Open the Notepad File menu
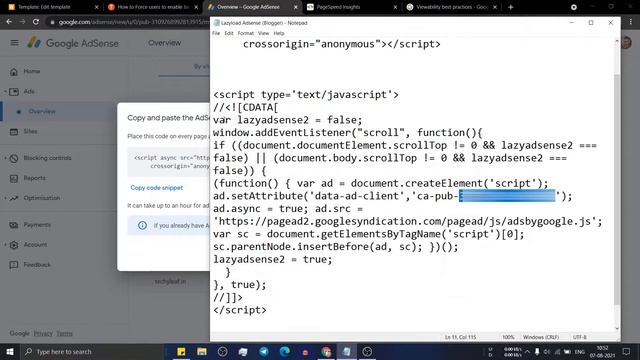 coord(216,33)
